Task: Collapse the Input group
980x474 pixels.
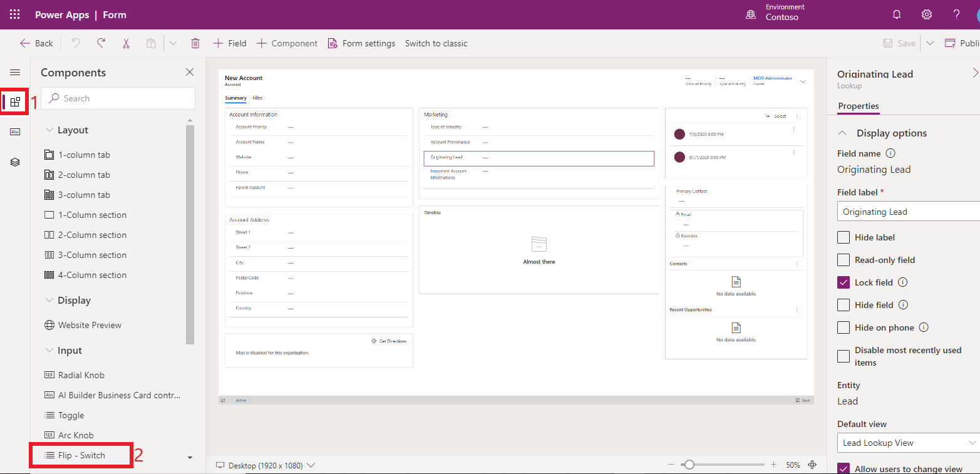Action: 49,351
